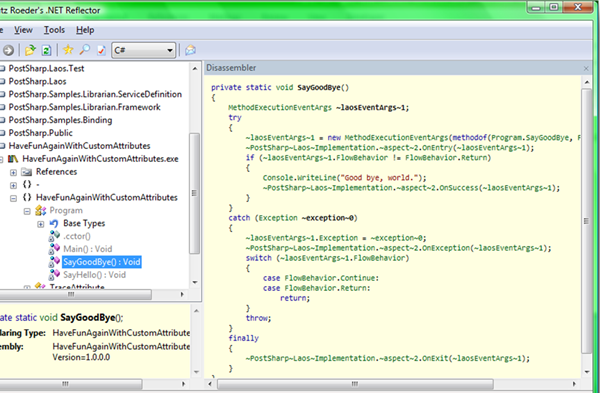Expand the References node
This screenshot has height=393, width=600.
13,173
